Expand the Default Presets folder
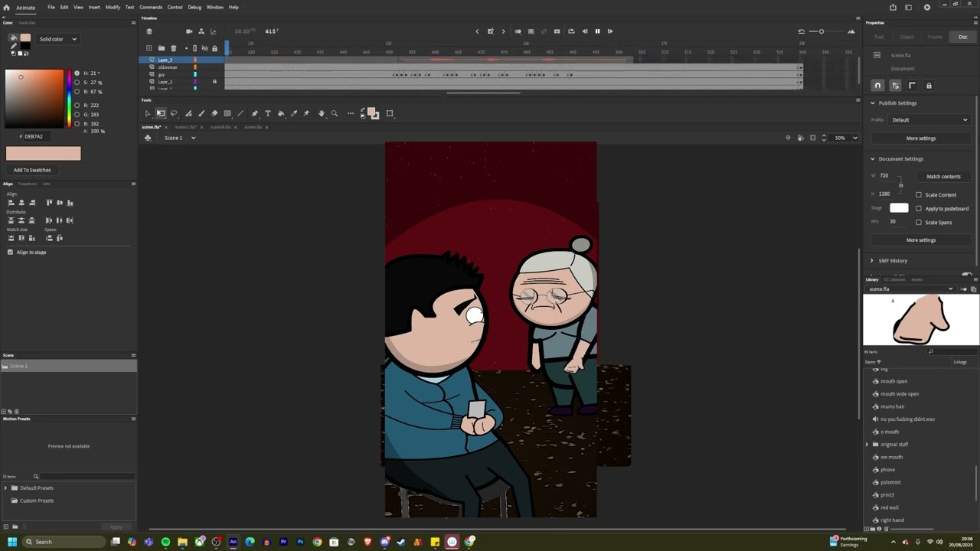This screenshot has height=551, width=980. point(5,487)
